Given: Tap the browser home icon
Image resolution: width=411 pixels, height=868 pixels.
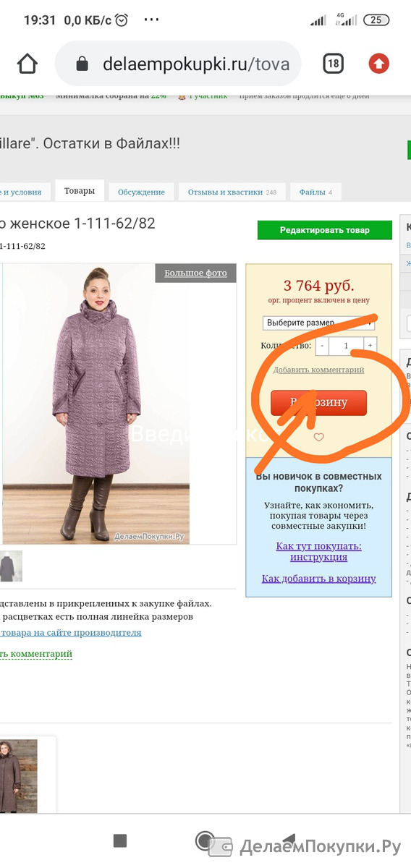Looking at the screenshot, I should [27, 64].
